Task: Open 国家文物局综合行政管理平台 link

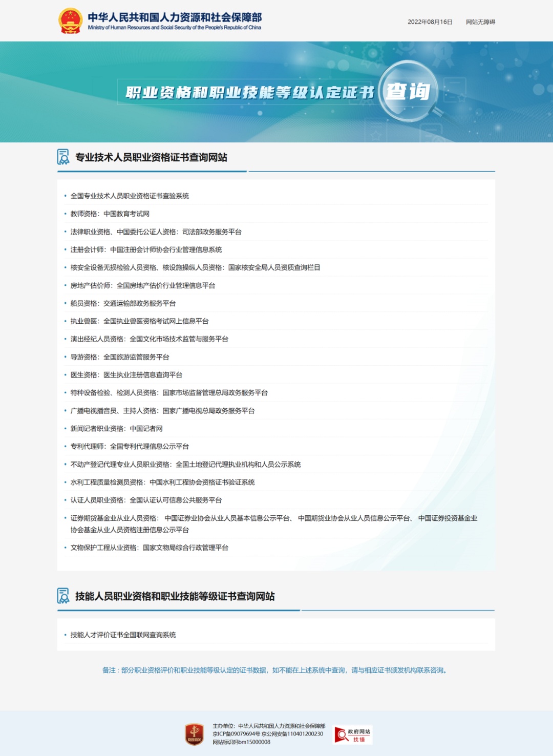Action: pyautogui.click(x=185, y=548)
